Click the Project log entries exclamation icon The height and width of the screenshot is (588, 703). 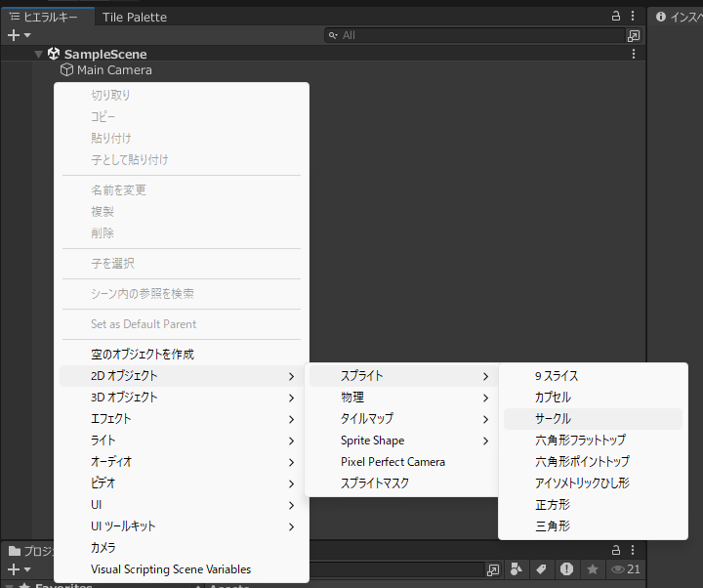click(566, 569)
